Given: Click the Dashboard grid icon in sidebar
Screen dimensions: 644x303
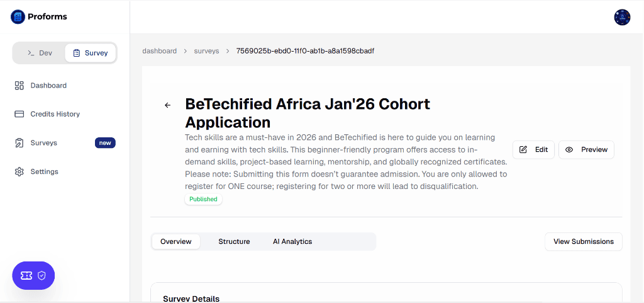Looking at the screenshot, I should click(x=19, y=86).
